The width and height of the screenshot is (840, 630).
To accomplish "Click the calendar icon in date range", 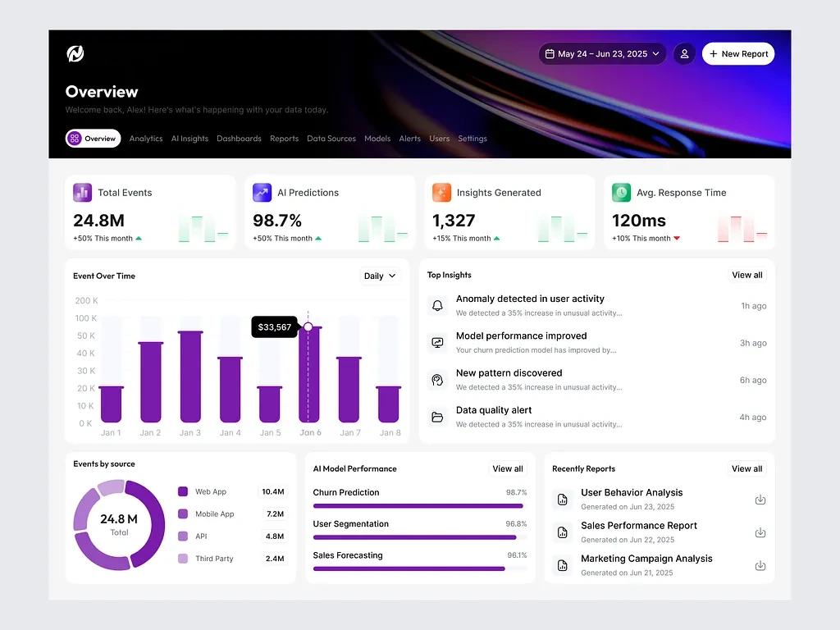I will (x=550, y=53).
